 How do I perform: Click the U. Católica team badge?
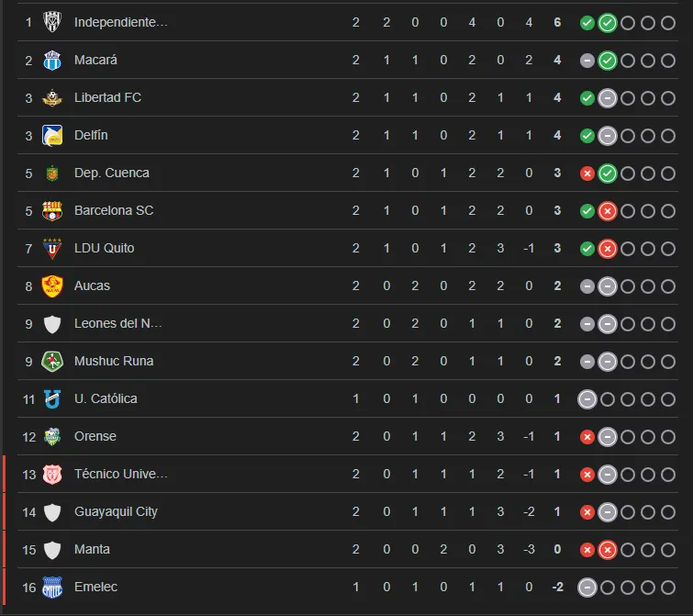coord(52,398)
